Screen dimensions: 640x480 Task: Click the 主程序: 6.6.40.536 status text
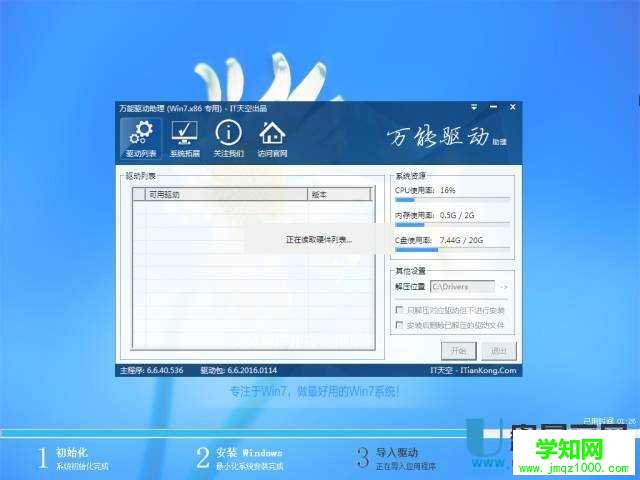151,370
